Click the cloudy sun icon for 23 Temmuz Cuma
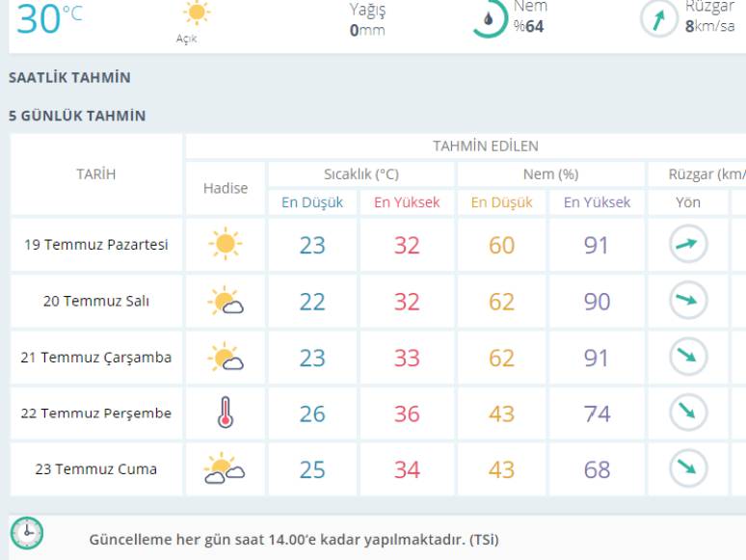 coord(224,468)
